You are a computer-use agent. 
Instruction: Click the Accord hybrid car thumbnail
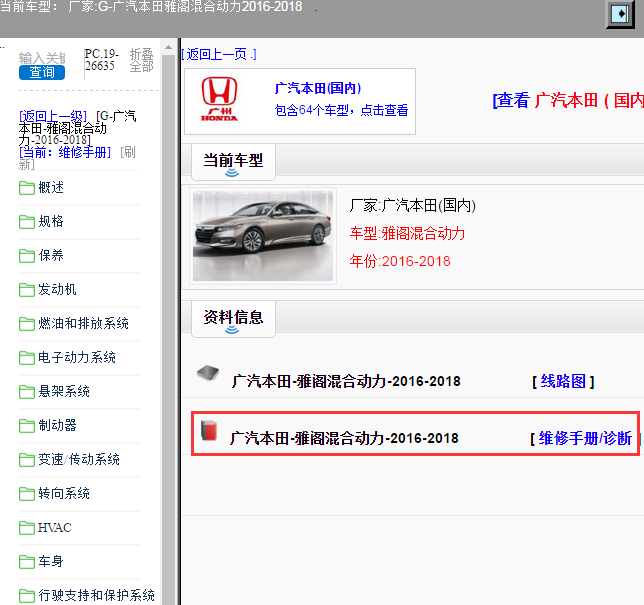[263, 236]
